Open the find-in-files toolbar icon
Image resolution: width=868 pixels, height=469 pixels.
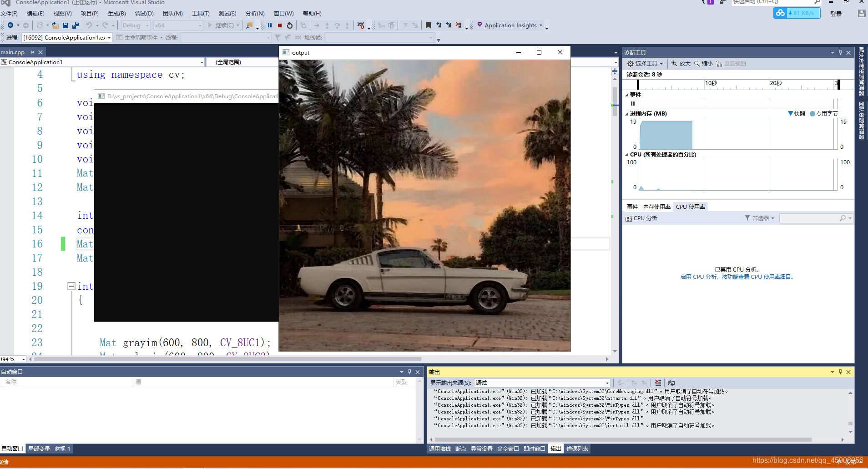tap(249, 25)
